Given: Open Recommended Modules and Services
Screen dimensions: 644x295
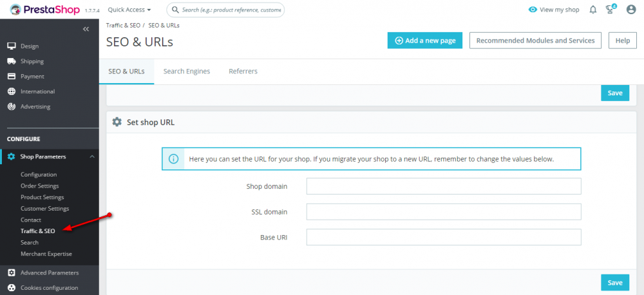Looking at the screenshot, I should 536,41.
